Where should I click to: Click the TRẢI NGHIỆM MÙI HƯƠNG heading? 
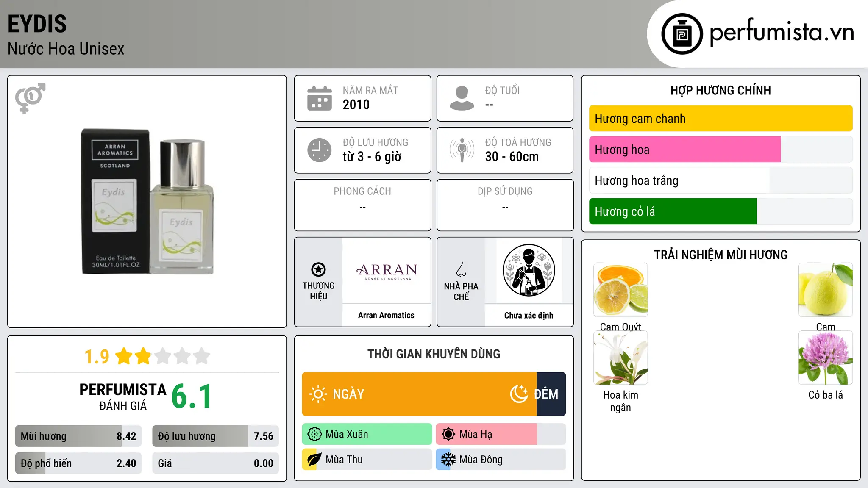[721, 255]
